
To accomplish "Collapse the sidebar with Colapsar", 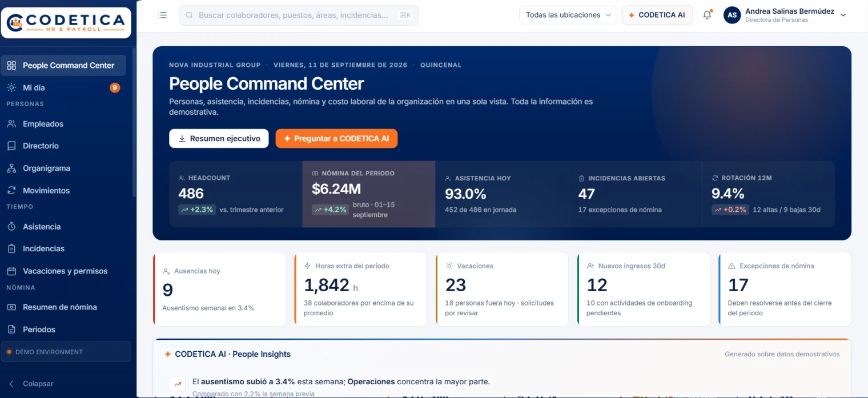I will click(66, 384).
